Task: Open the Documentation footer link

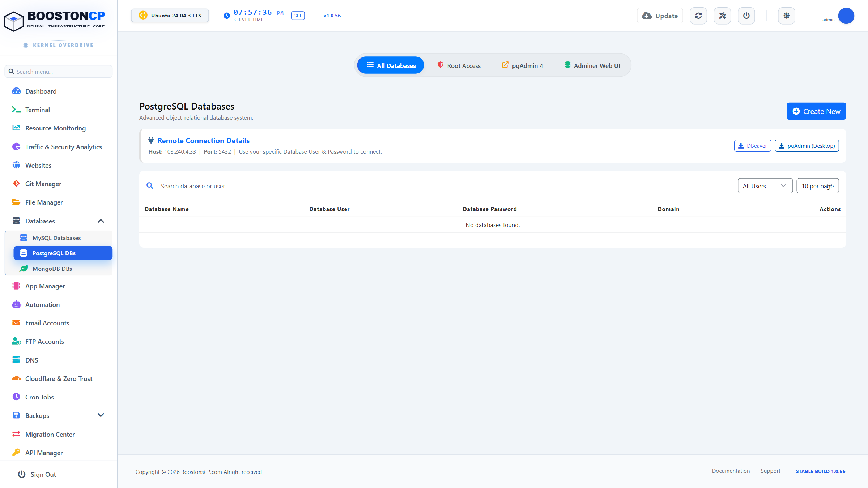Action: (731, 471)
